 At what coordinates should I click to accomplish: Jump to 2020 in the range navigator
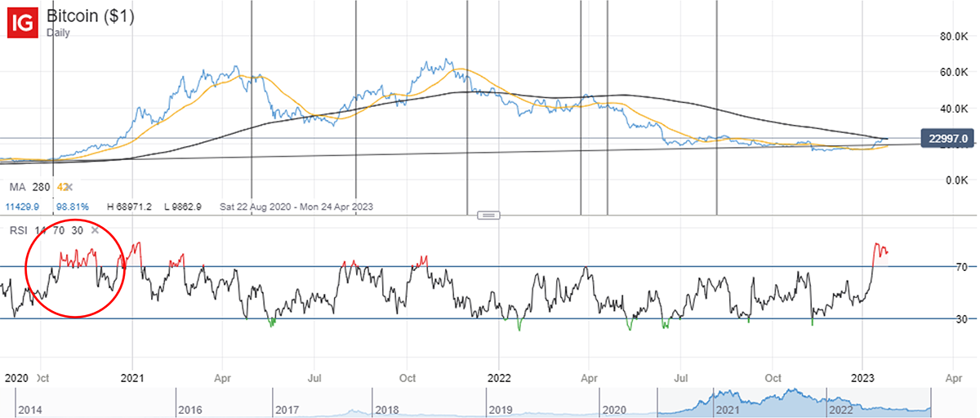pos(615,409)
